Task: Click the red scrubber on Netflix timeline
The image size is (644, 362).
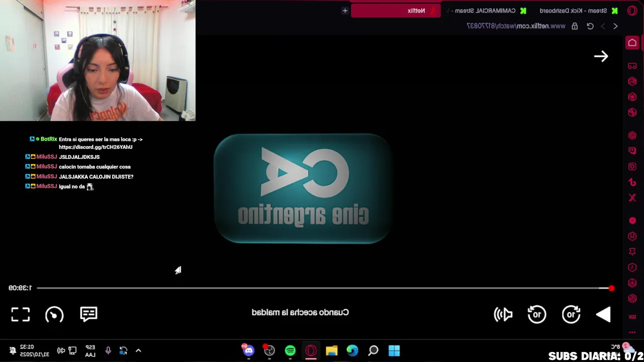Action: [611, 288]
